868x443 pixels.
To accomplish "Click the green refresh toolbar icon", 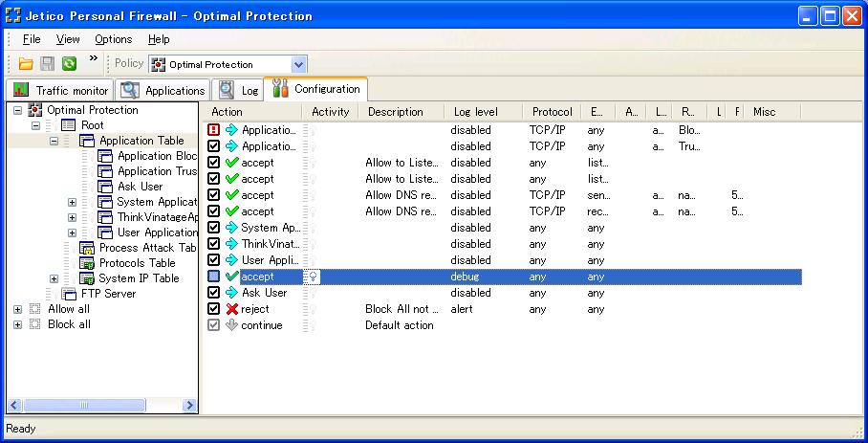I will coord(69,64).
